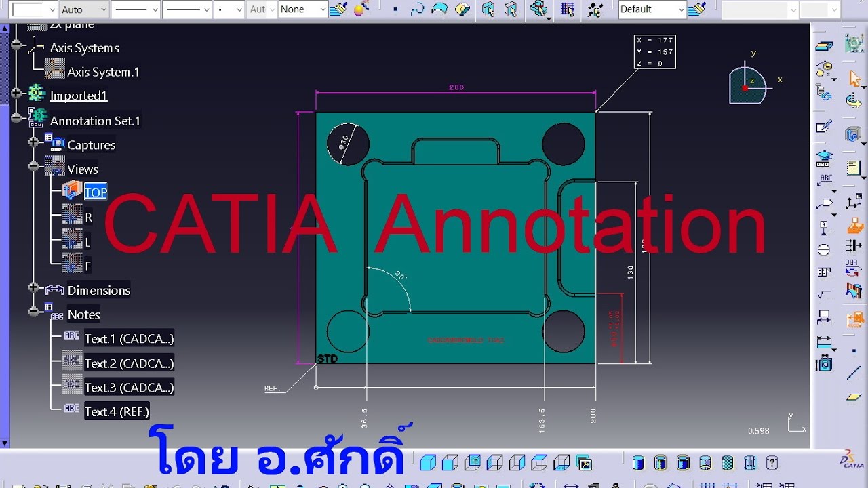Select the STD text annotation on the part
The width and height of the screenshot is (868, 488).
coord(327,359)
